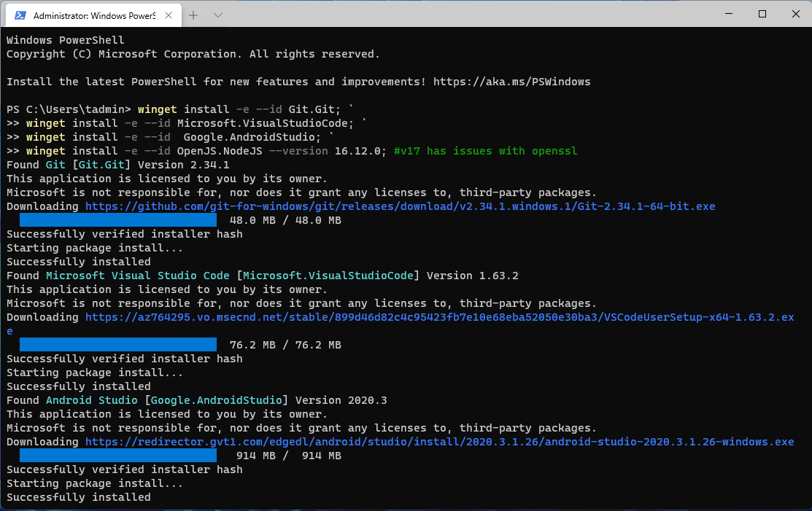Expand the new tab profile dropdown chevron
Viewport: 812px width, 511px height.
[x=218, y=15]
